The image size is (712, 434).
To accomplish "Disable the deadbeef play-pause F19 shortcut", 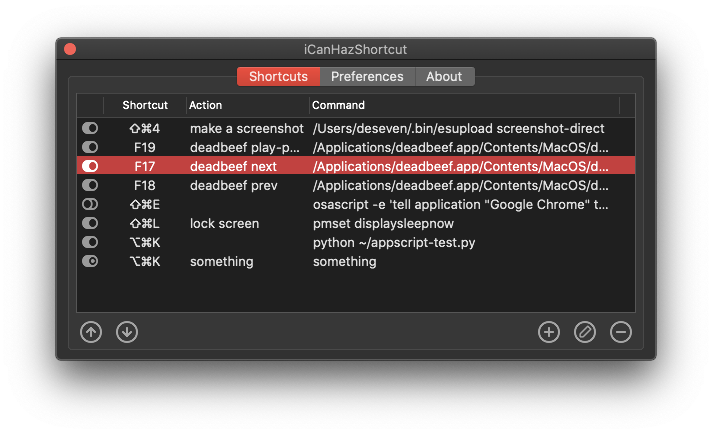I will pyautogui.click(x=90, y=147).
